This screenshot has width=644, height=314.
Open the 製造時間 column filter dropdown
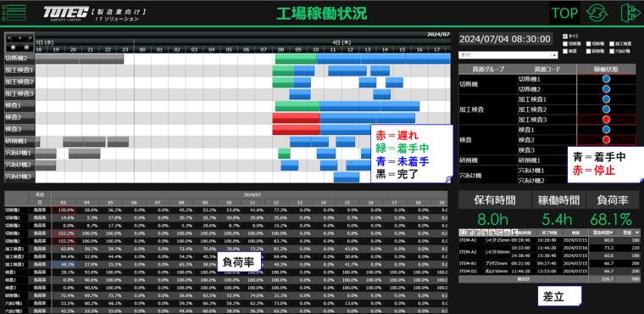611,233
